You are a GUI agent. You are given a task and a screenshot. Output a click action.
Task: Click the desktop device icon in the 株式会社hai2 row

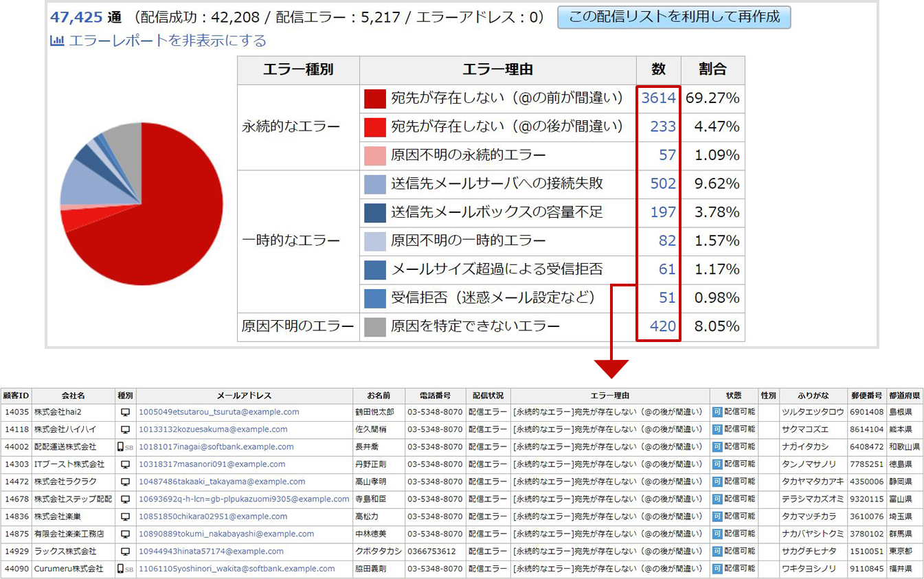click(125, 412)
